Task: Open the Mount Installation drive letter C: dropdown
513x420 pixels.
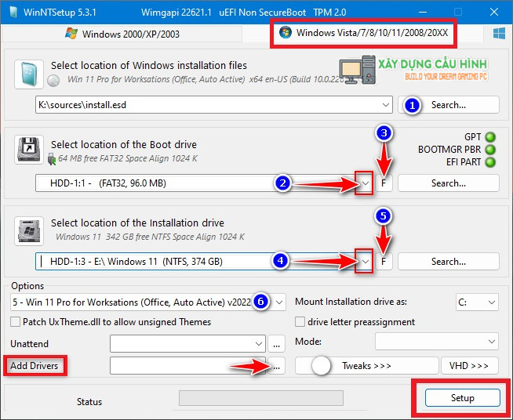Action: tap(477, 302)
